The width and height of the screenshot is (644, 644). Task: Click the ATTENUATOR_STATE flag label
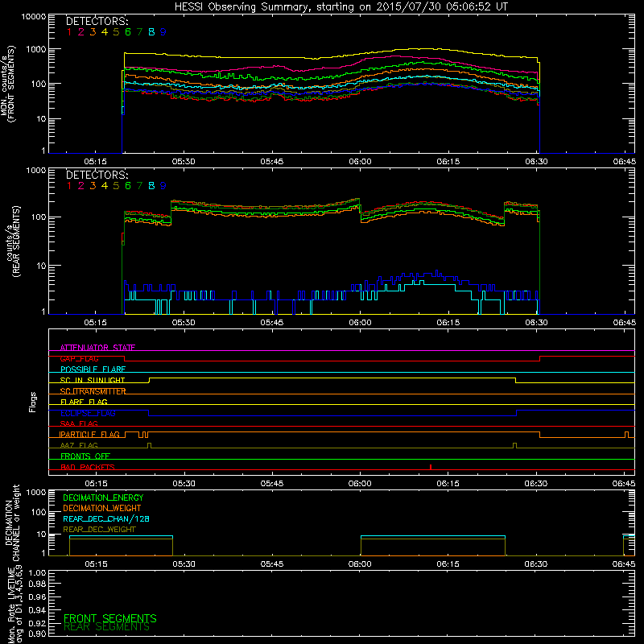[97, 348]
